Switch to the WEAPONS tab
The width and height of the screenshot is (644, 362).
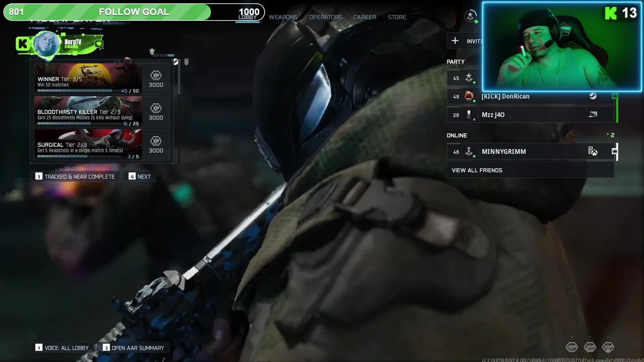pyautogui.click(x=283, y=17)
